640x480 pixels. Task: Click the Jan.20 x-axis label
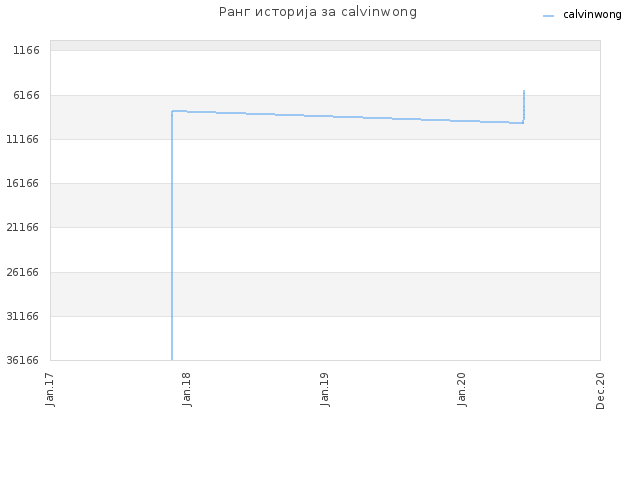tap(462, 390)
